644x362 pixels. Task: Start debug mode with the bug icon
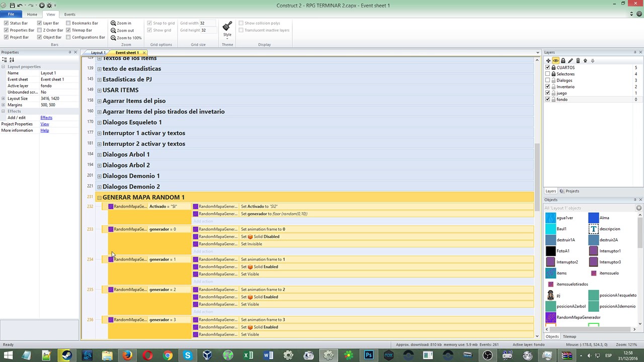pos(49,5)
